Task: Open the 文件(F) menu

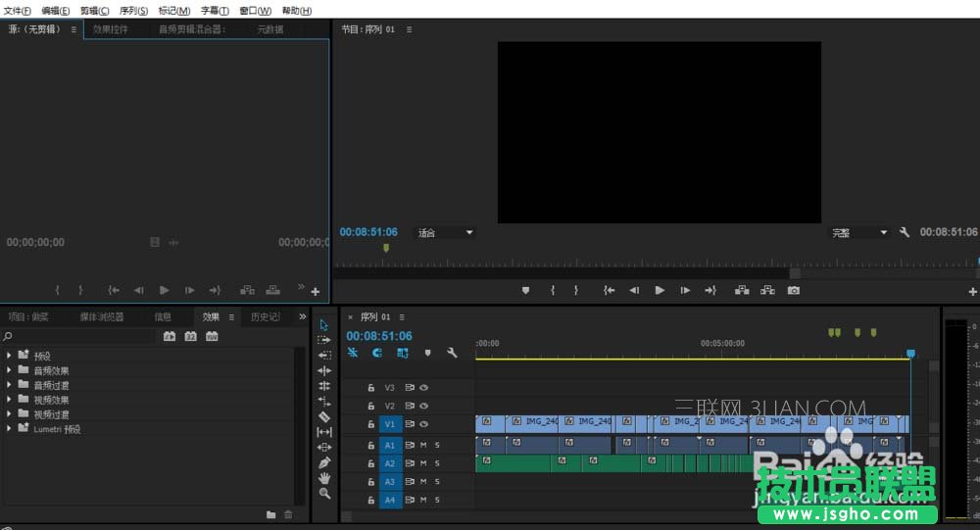Action: click(18, 11)
